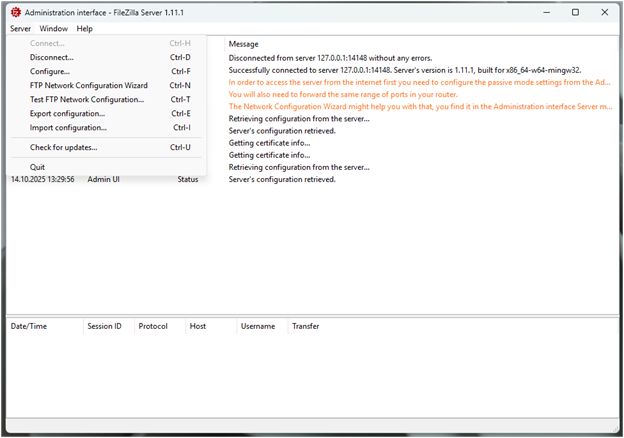Click the Host column header
Image resolution: width=624 pixels, height=438 pixels.
(198, 326)
